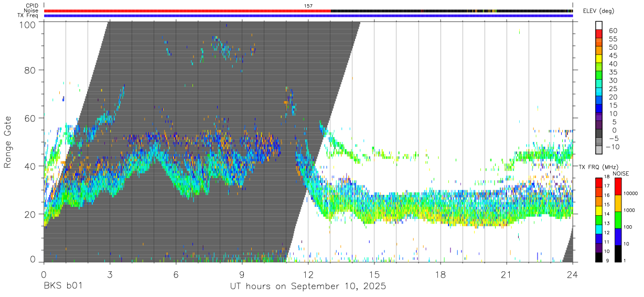Click the elevation colorbar value 60
The height and width of the screenshot is (297, 644).
coord(612,31)
